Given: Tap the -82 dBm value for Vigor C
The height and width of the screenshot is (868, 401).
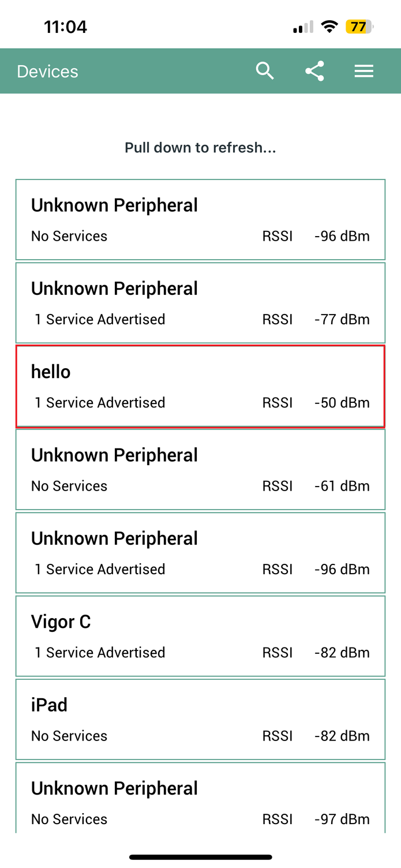Looking at the screenshot, I should (x=342, y=653).
